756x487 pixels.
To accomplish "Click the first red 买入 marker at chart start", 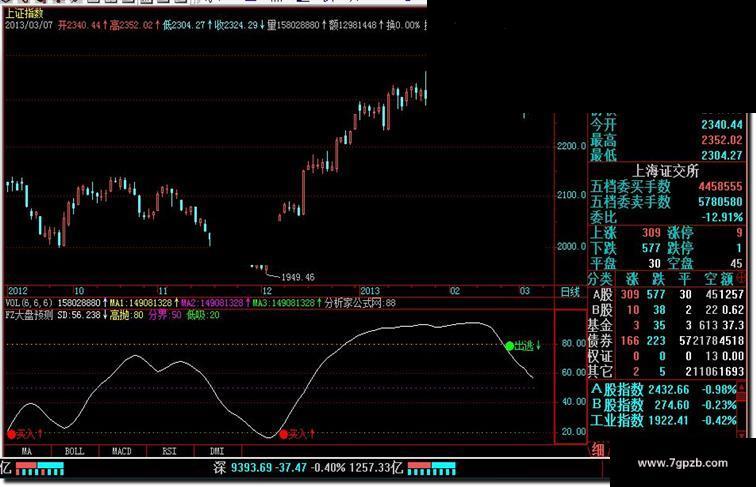I will 25,434.
